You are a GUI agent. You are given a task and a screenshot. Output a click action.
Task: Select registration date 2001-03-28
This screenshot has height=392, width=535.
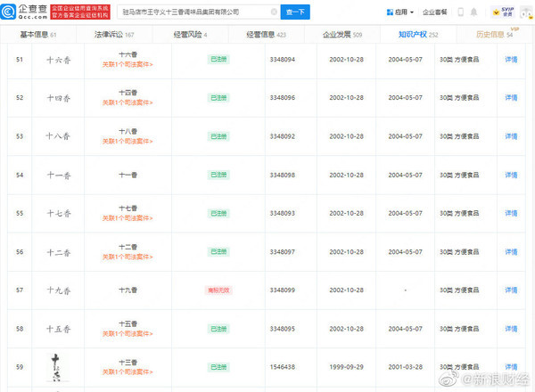(406, 367)
